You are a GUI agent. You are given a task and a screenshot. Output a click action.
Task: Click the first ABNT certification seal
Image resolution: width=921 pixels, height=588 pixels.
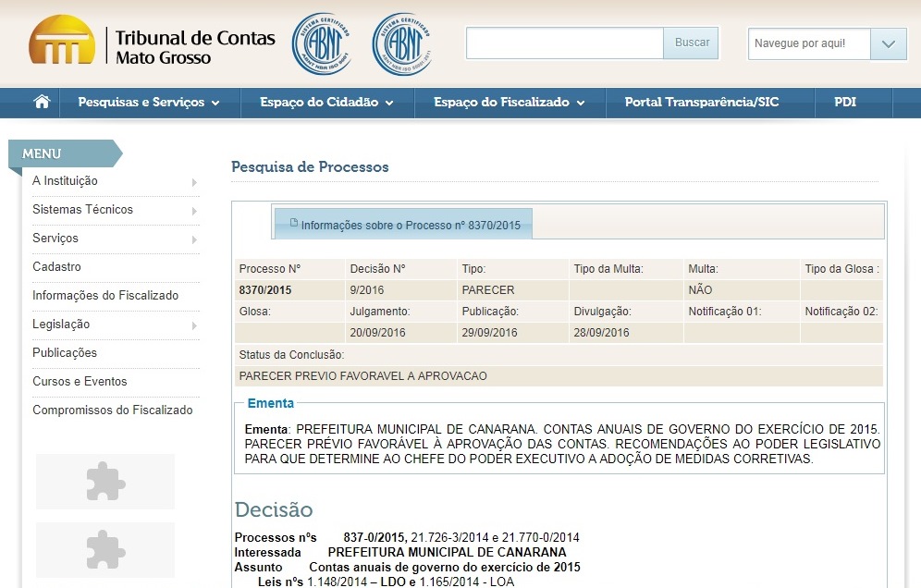pyautogui.click(x=321, y=43)
